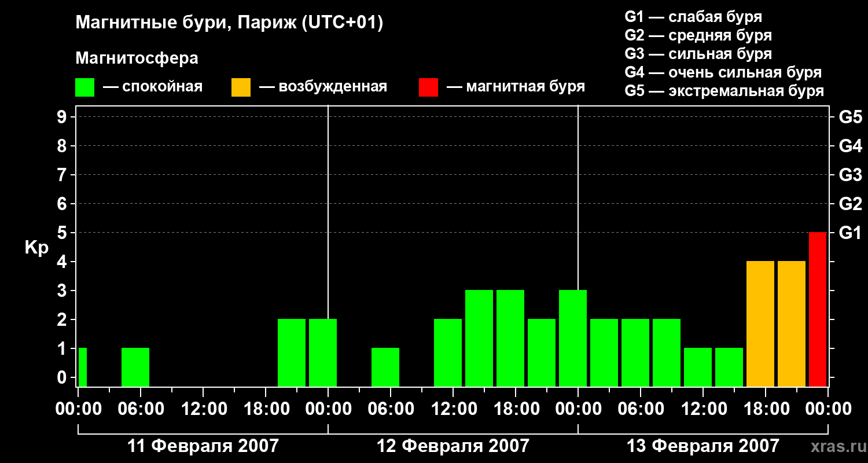Click the green Kp 3 bar starting at 18:00 on 12 February
The image size is (868, 463).
tap(510, 338)
